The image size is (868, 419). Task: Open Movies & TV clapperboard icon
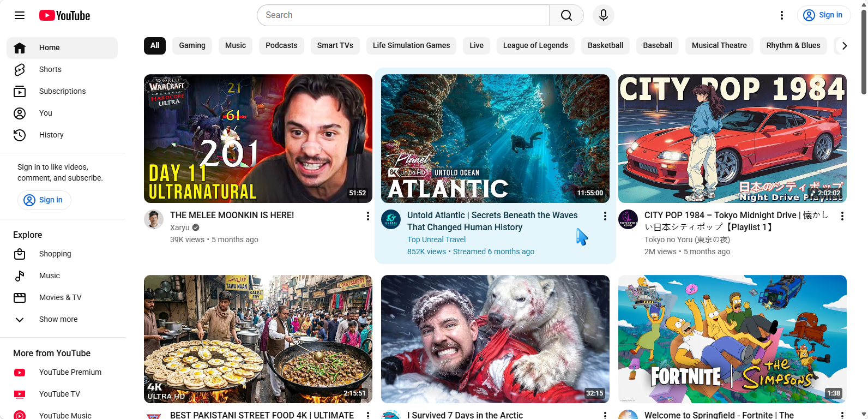pos(20,297)
